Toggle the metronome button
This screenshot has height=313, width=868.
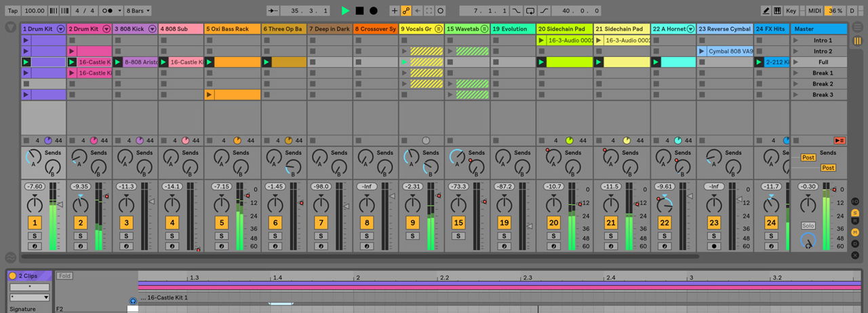tap(107, 11)
